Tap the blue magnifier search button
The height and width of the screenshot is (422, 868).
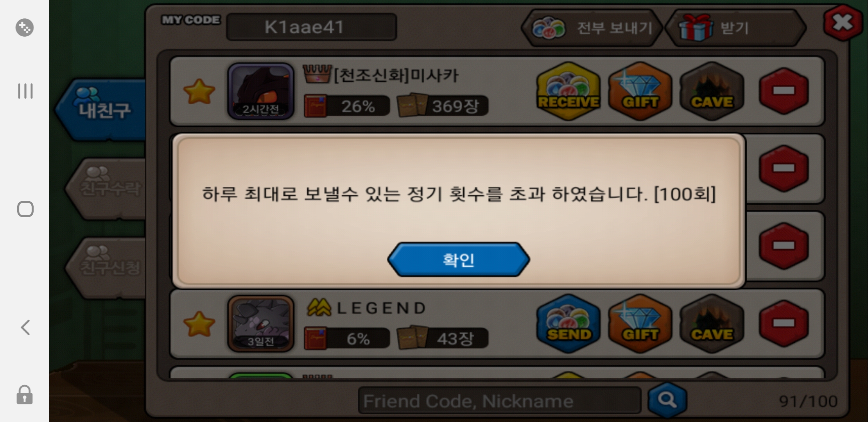click(x=667, y=400)
